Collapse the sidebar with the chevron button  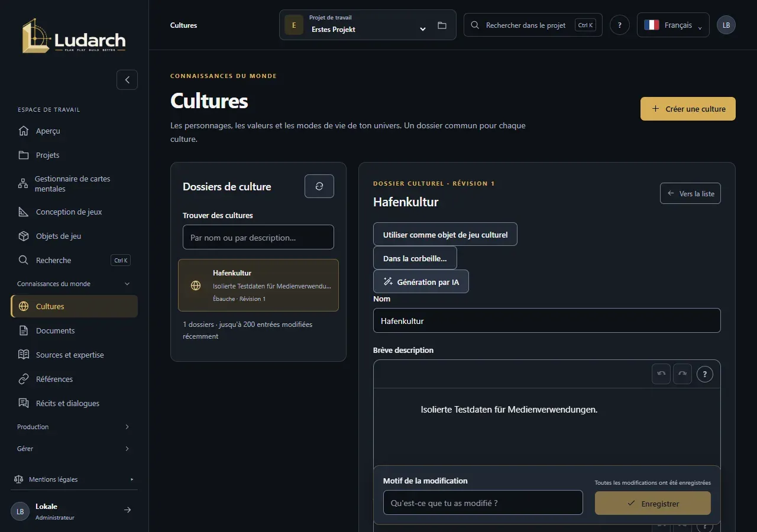click(x=127, y=80)
